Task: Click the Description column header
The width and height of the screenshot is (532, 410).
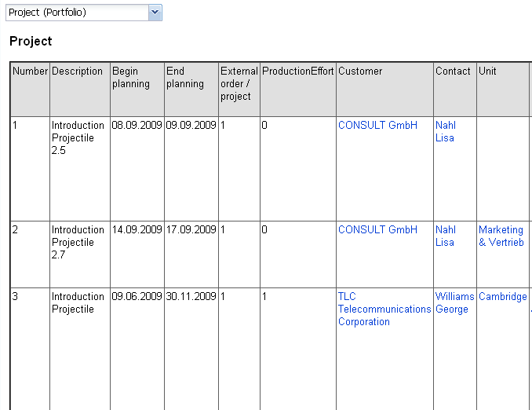Action: [x=78, y=71]
